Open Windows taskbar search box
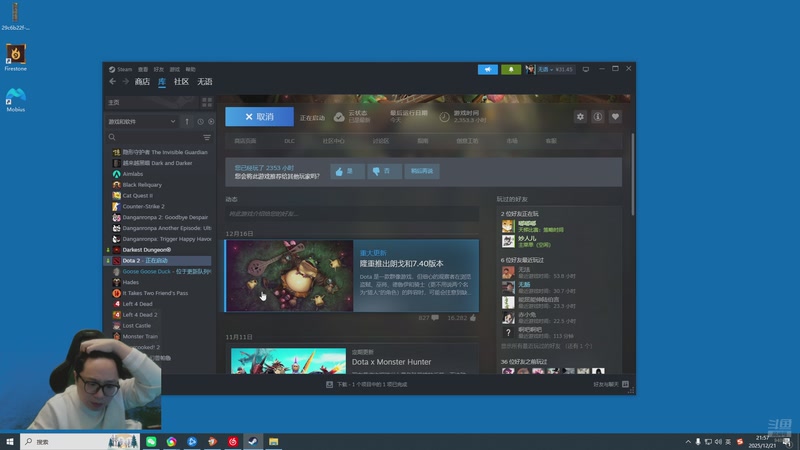Screen dimensions: 800x450 [x=80, y=441]
